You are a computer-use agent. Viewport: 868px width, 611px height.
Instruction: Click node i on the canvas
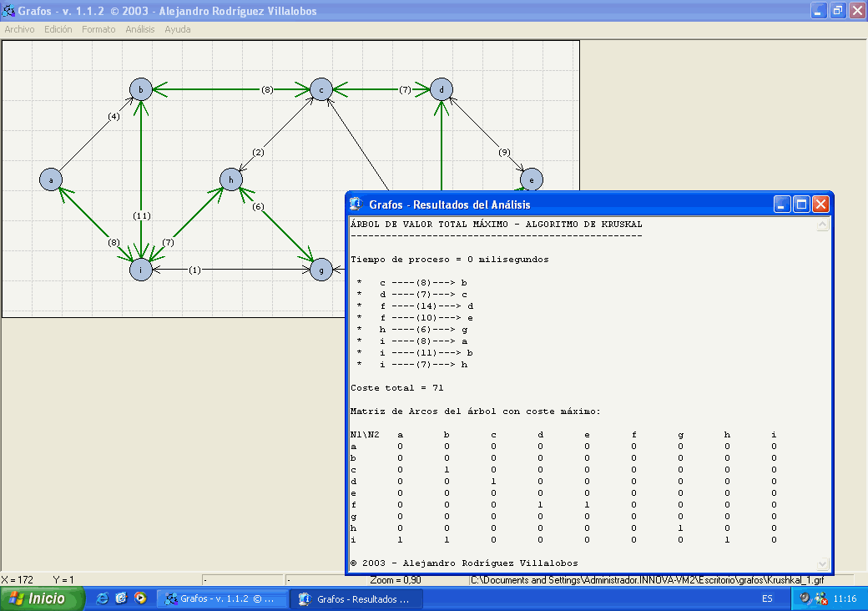[x=141, y=270]
